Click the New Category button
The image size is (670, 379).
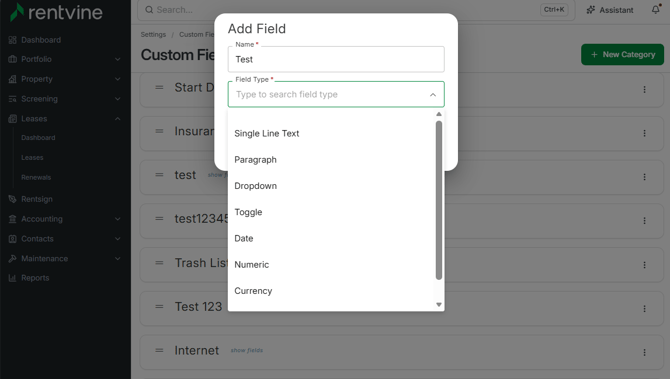(x=623, y=55)
